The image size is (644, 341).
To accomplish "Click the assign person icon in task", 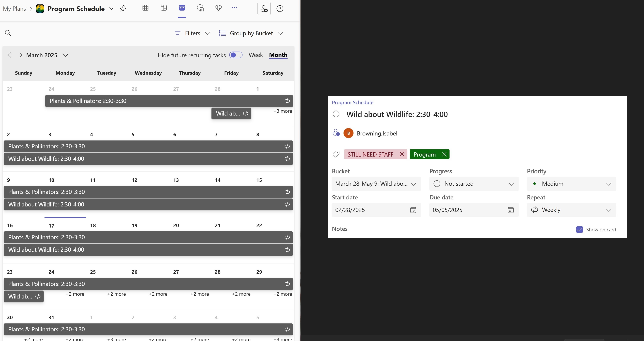I will 336,133.
